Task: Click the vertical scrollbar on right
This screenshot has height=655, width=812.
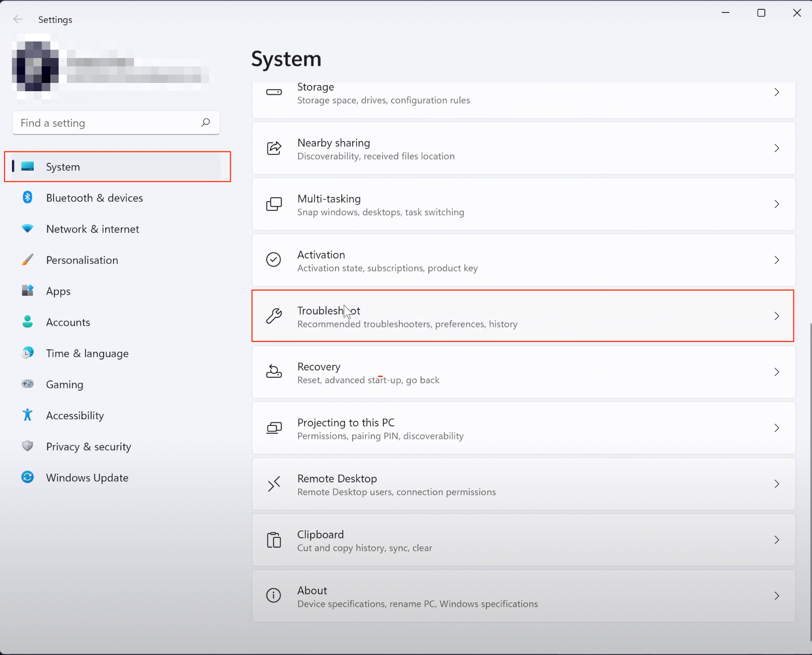Action: coord(810,466)
